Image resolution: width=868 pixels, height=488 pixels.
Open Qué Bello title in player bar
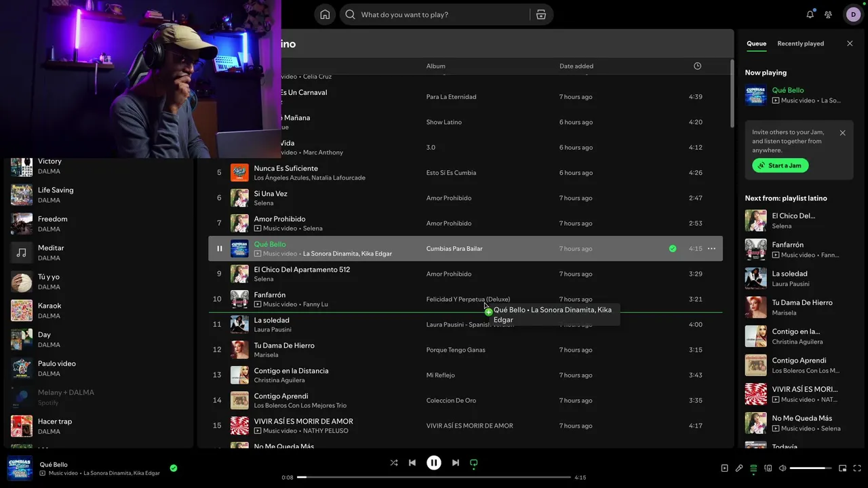pos(54,464)
